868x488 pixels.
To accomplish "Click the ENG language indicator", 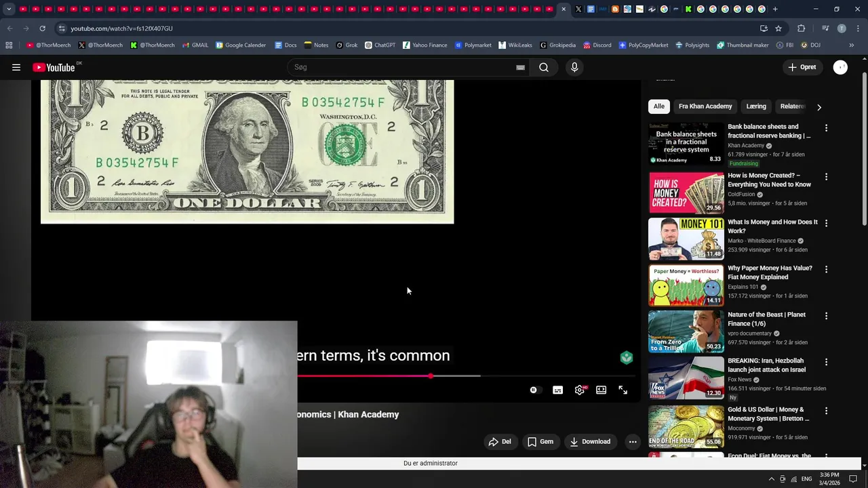I will [806, 479].
